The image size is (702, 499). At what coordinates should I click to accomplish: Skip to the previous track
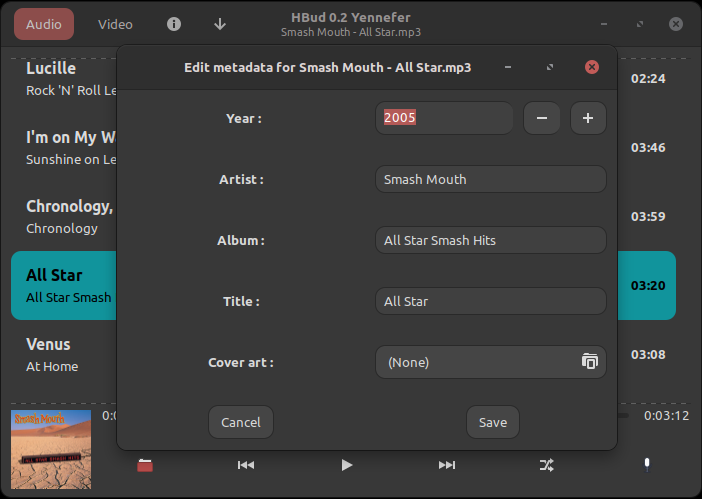tap(246, 465)
